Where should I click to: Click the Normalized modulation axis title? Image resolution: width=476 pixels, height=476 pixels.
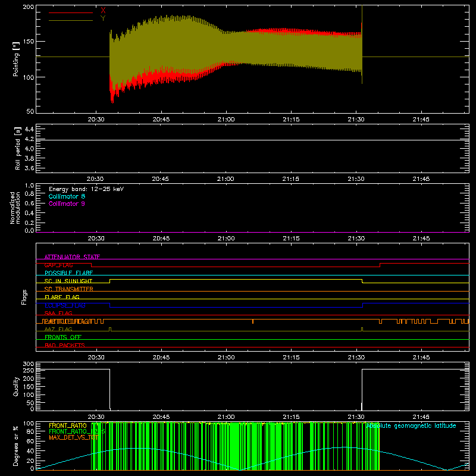[x=15, y=208]
